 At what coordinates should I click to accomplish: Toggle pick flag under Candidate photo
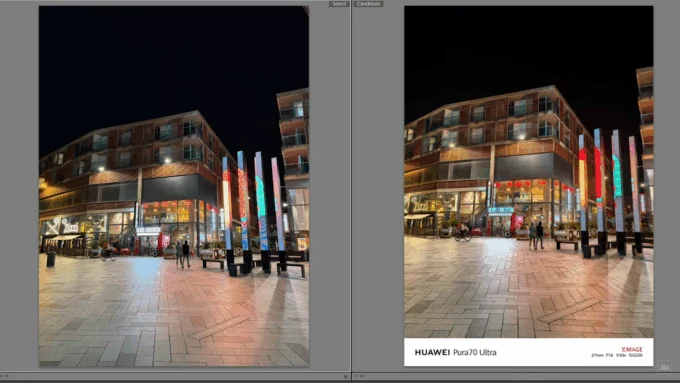356,376
